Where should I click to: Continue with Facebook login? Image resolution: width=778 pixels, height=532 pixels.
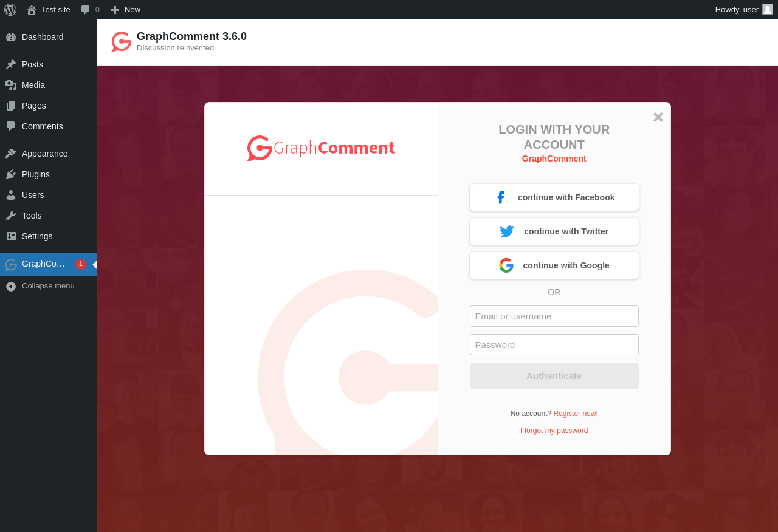[554, 197]
